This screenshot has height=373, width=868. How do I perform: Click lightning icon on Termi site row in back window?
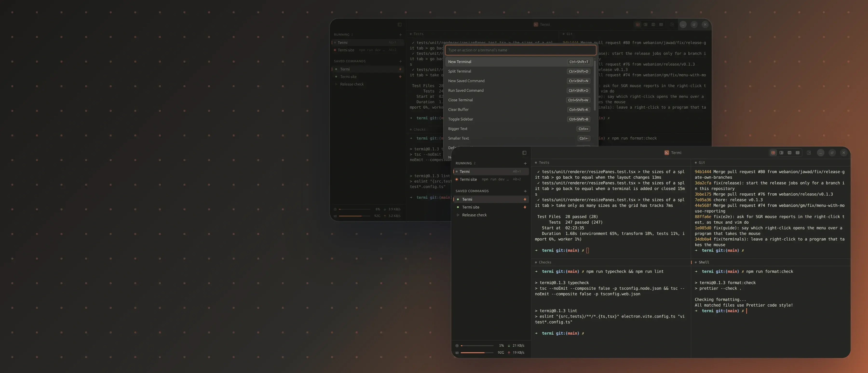[400, 77]
